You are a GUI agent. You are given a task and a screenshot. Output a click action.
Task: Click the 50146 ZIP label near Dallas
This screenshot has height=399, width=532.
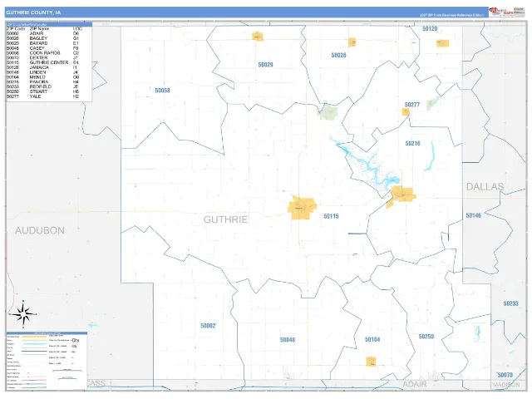tap(473, 215)
